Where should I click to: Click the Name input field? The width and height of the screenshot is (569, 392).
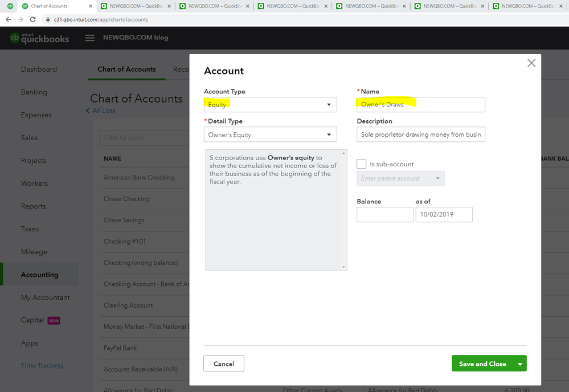[421, 105]
